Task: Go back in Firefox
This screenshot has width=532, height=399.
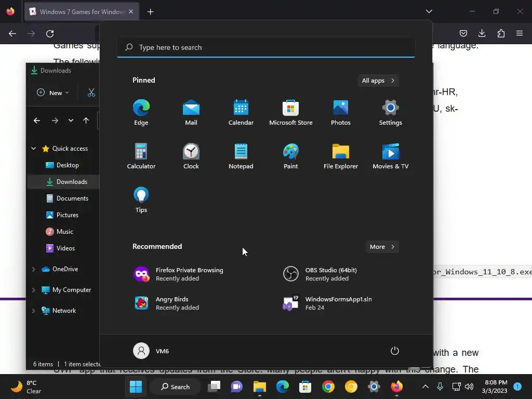Action: (x=12, y=34)
